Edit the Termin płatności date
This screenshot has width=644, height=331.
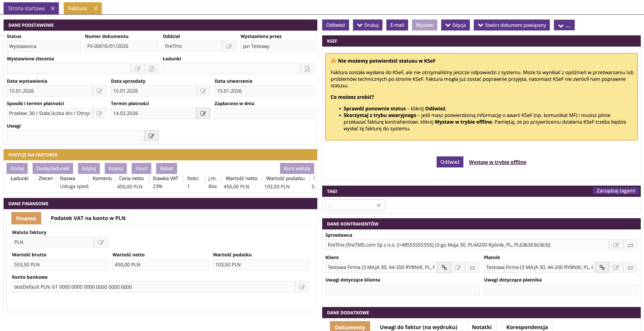203,114
